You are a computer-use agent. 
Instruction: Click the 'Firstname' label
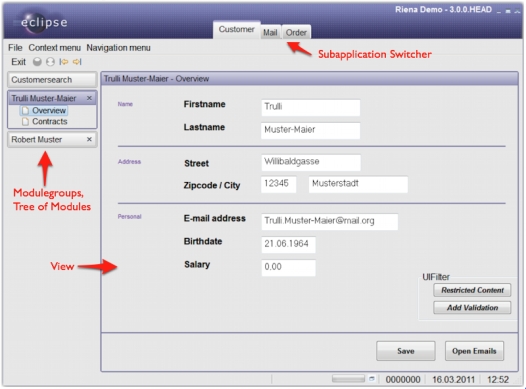[x=204, y=104]
